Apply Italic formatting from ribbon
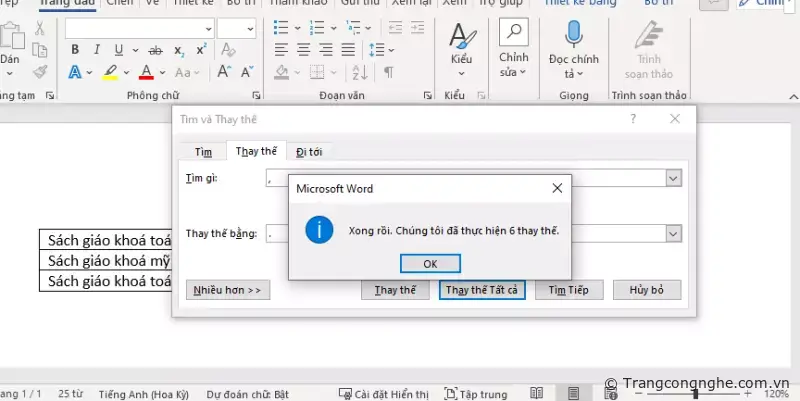Image resolution: width=800 pixels, height=401 pixels. coord(97,49)
